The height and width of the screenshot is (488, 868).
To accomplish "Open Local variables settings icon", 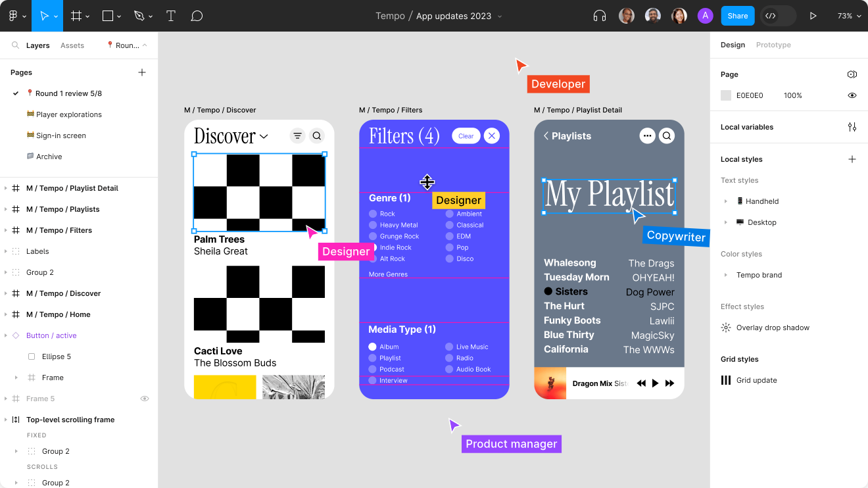I will 852,127.
